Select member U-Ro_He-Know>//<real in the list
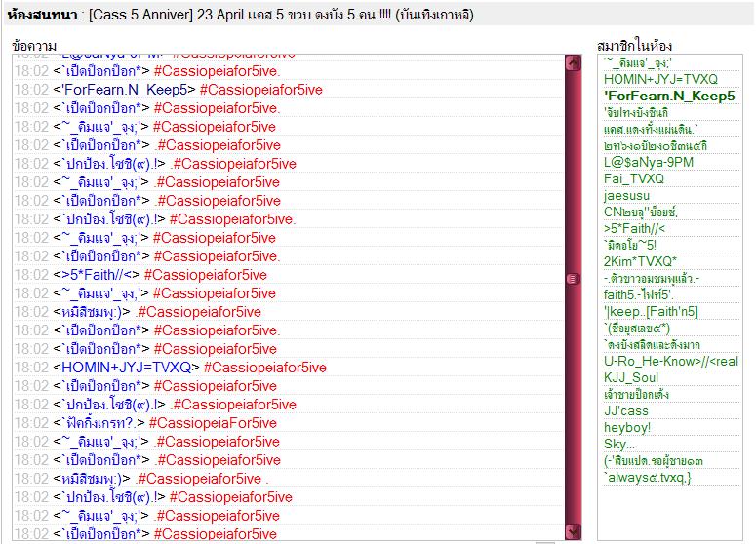Viewport: 756px width, 544px height. click(671, 362)
